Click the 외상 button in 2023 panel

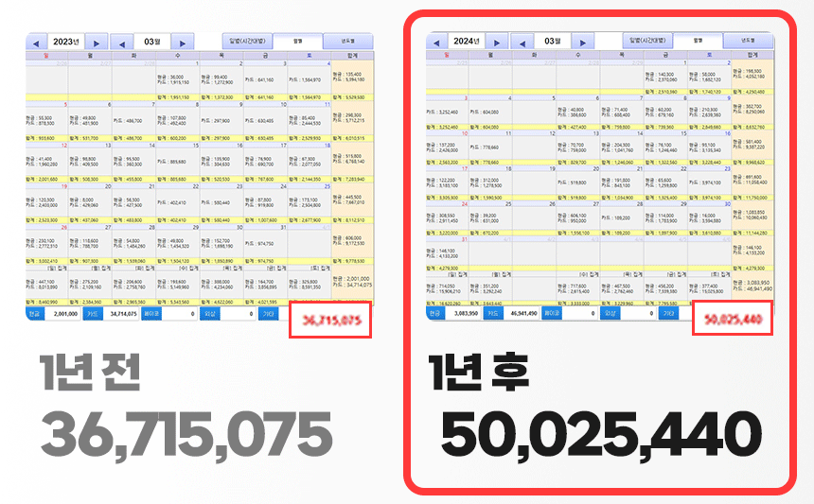coord(210,314)
